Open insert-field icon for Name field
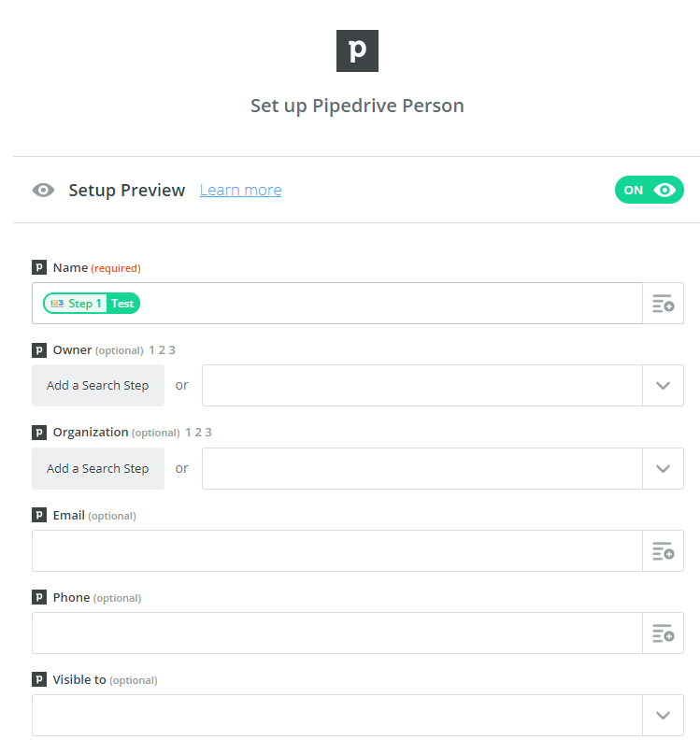This screenshot has height=740, width=700. click(663, 304)
